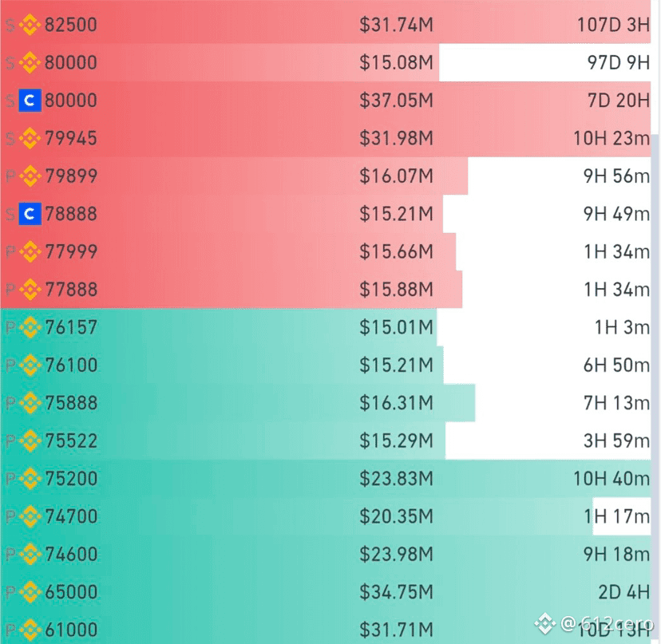This screenshot has width=661, height=644.
Task: Click Binance icon beside 76157
Action: 30,327
